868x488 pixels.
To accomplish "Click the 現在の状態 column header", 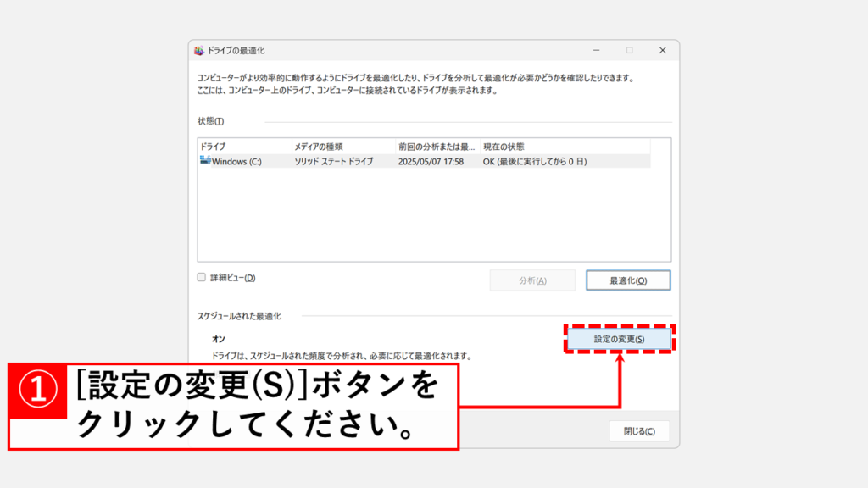I will (509, 147).
